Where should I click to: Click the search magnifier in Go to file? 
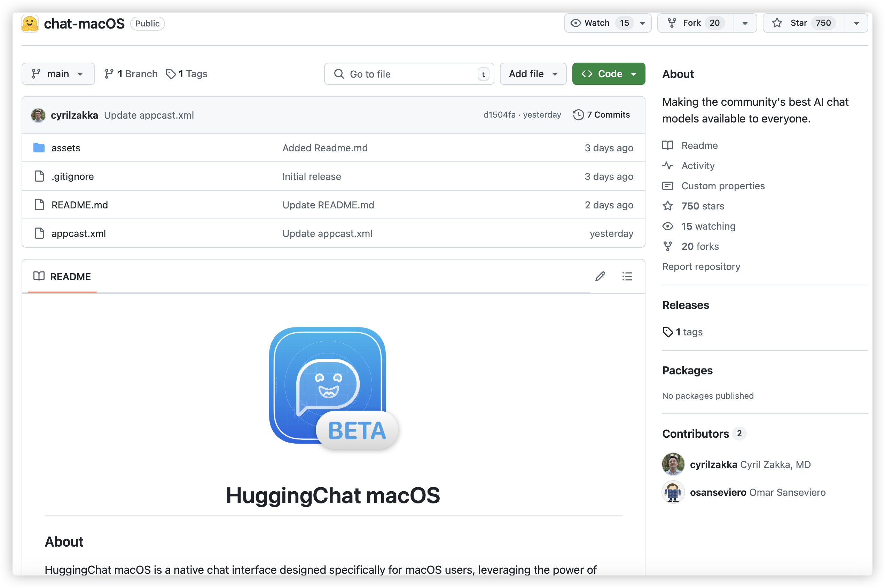click(x=339, y=74)
